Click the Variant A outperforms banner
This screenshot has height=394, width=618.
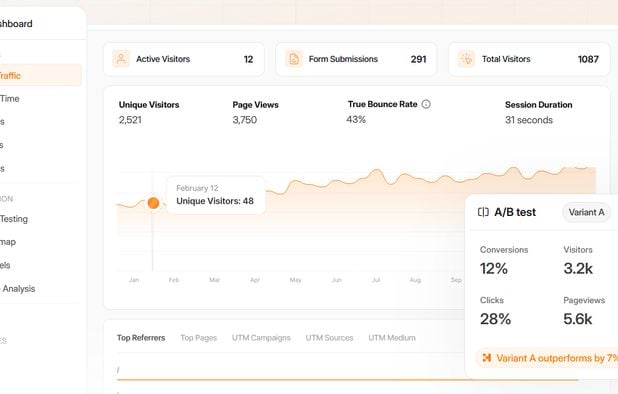tap(547, 358)
